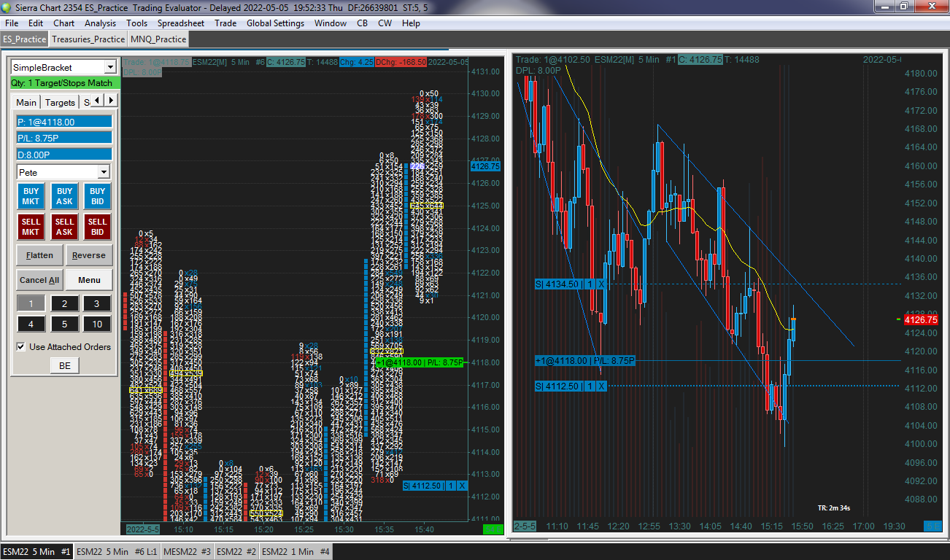Select order quantity 5
The height and width of the screenshot is (560, 950).
[64, 324]
